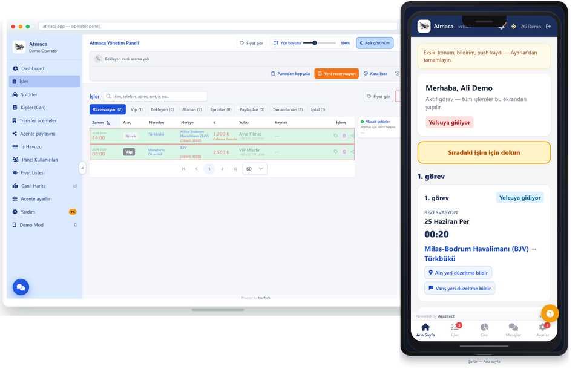The height and width of the screenshot is (392, 581).
Task: Click the orange help question-mark icon
Action: point(550,313)
